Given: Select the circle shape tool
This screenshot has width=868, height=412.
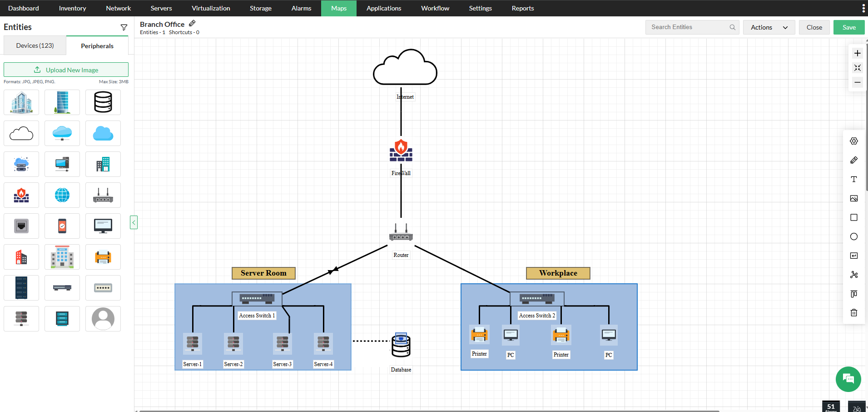Looking at the screenshot, I should pos(854,236).
